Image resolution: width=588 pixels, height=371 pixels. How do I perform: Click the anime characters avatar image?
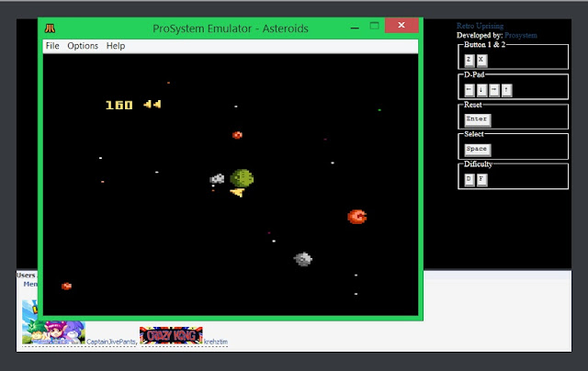[53, 332]
